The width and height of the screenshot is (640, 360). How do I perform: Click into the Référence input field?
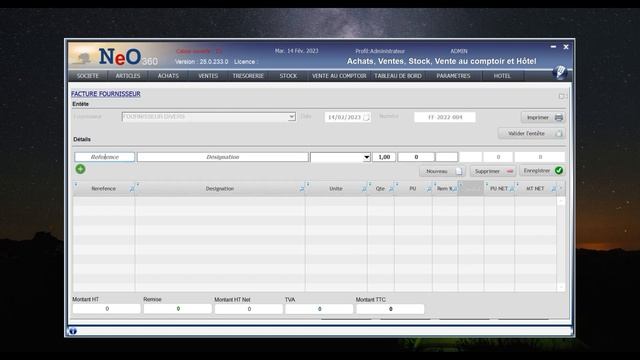pyautogui.click(x=104, y=157)
